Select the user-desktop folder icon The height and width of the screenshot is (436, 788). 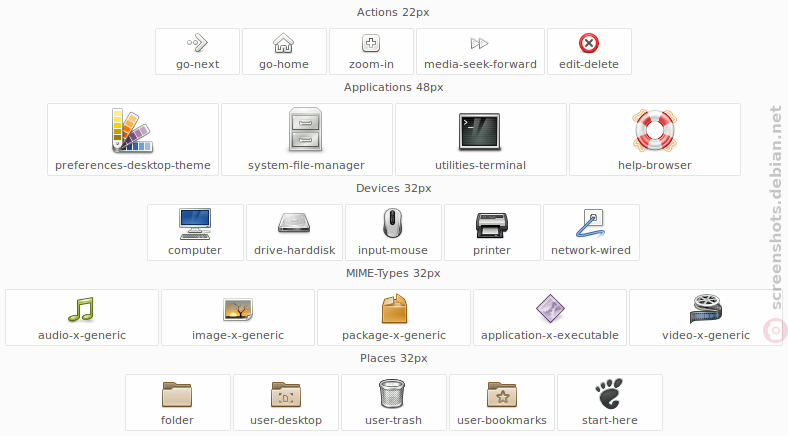(x=286, y=394)
